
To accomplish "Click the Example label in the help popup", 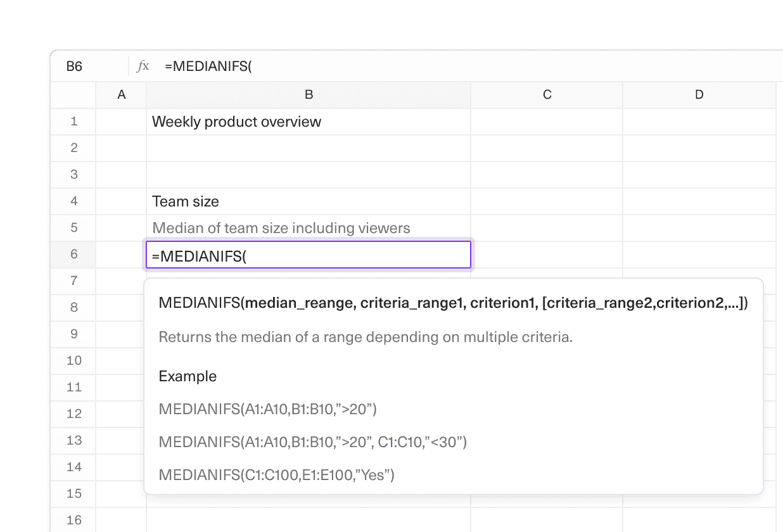I will (x=188, y=376).
